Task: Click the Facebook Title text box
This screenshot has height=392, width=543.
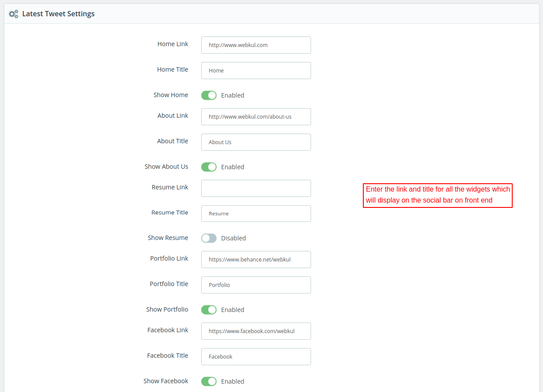Action: (256, 356)
